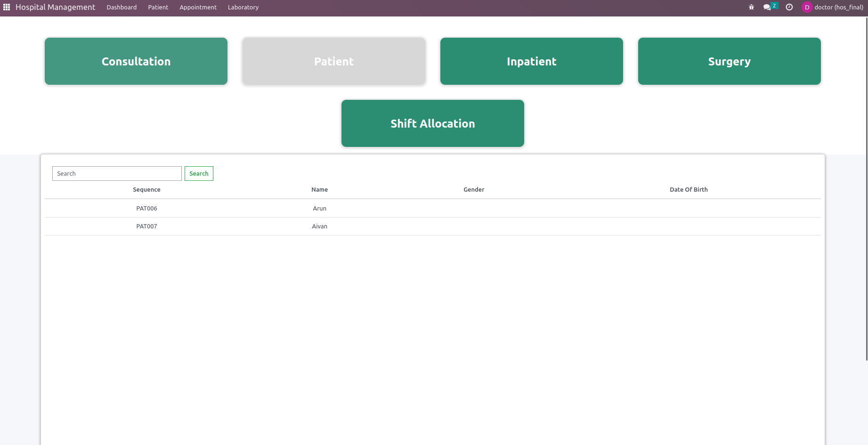The width and height of the screenshot is (868, 445).
Task: Open the Patient menu in navbar
Action: (158, 7)
